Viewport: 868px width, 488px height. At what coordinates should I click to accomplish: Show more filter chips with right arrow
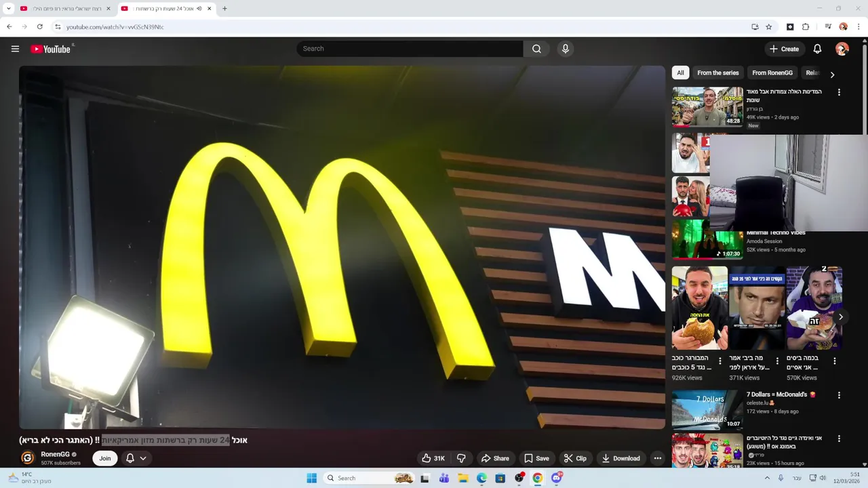(832, 75)
